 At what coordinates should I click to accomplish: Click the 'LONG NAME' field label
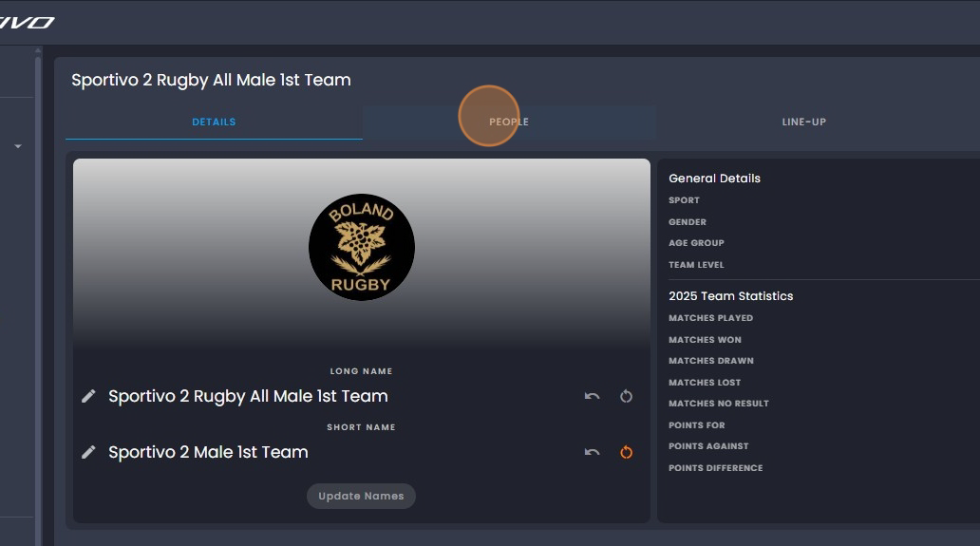click(x=361, y=371)
